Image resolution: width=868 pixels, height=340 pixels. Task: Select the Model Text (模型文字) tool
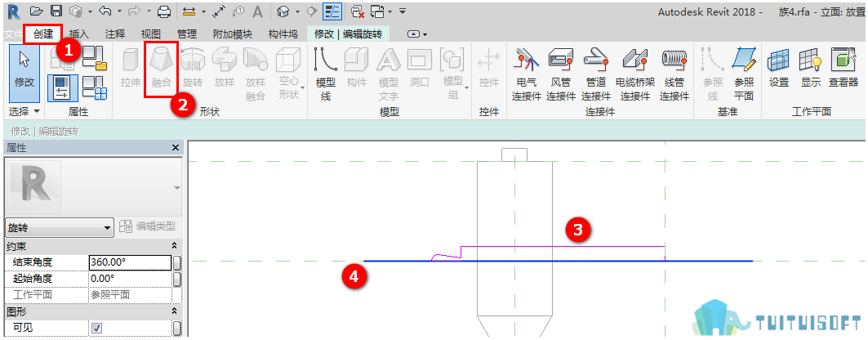389,74
